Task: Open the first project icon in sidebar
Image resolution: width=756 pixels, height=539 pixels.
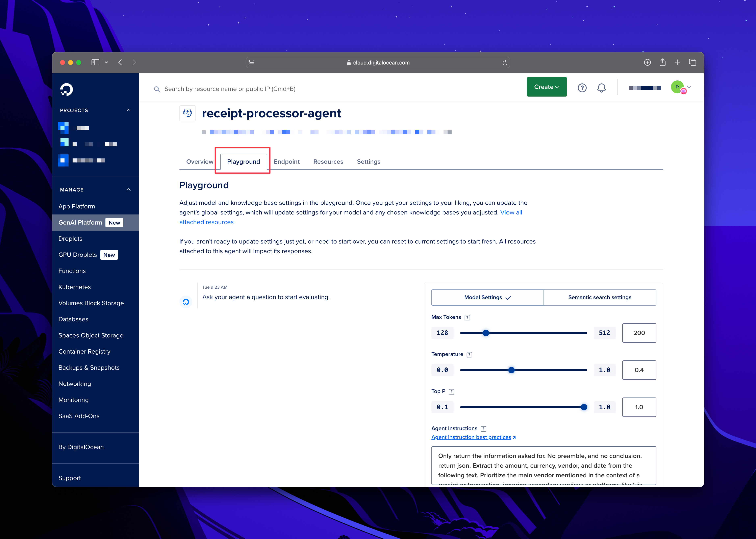Action: click(63, 128)
